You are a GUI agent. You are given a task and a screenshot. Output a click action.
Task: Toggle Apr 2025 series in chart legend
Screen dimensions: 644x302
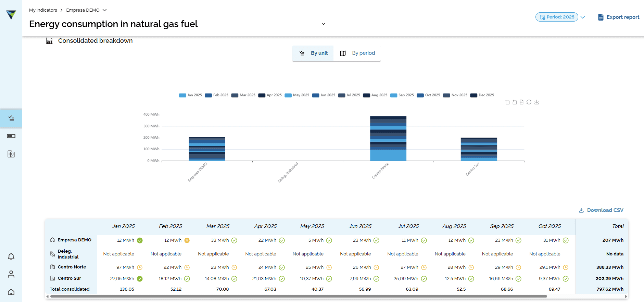(x=270, y=95)
